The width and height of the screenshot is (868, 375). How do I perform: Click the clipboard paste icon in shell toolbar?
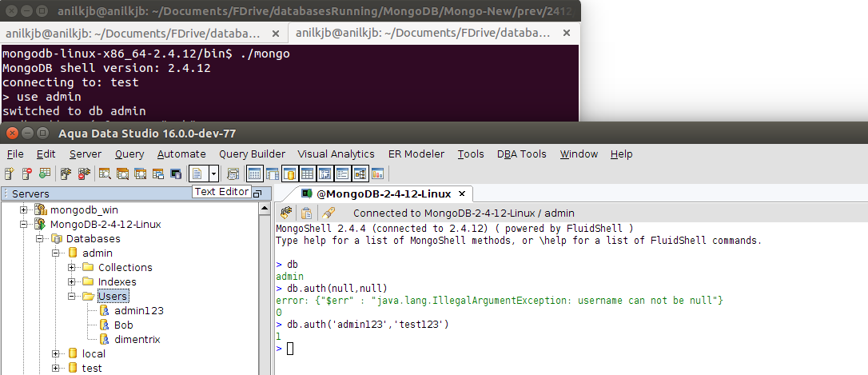(306, 213)
